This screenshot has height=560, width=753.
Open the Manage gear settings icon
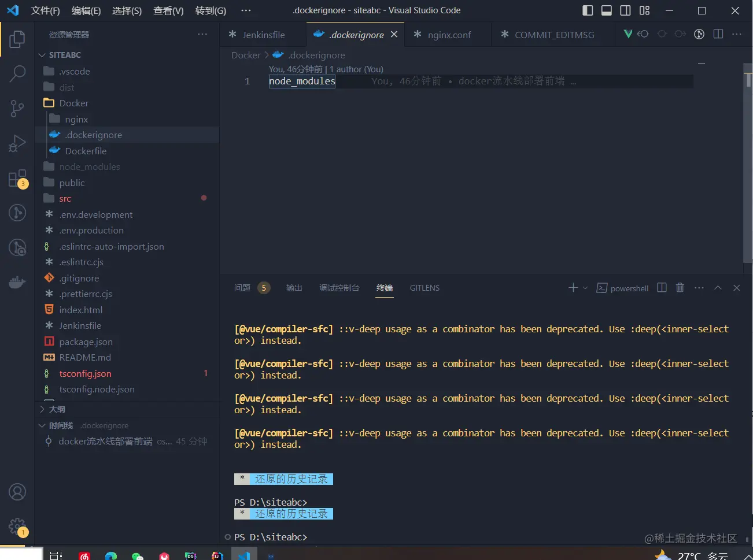17,526
